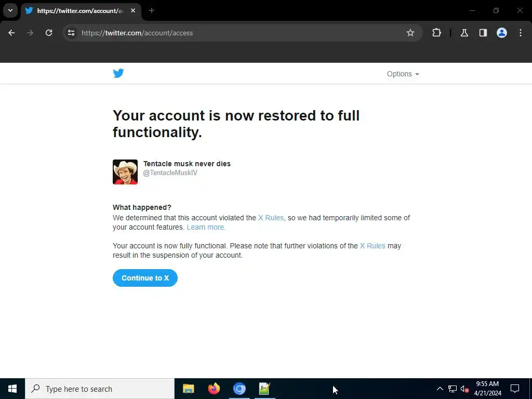Open a new browser tab
The width and height of the screenshot is (532, 399).
click(x=152, y=10)
